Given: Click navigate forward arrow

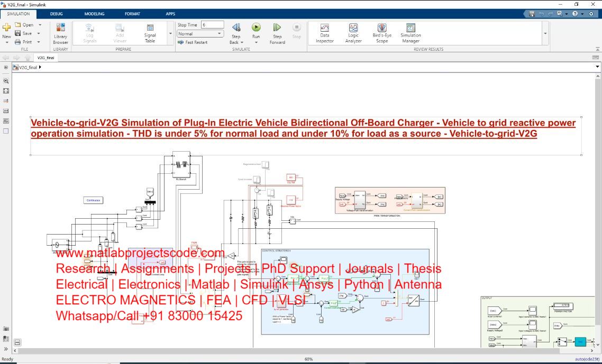Looking at the screenshot, I should pos(16,58).
